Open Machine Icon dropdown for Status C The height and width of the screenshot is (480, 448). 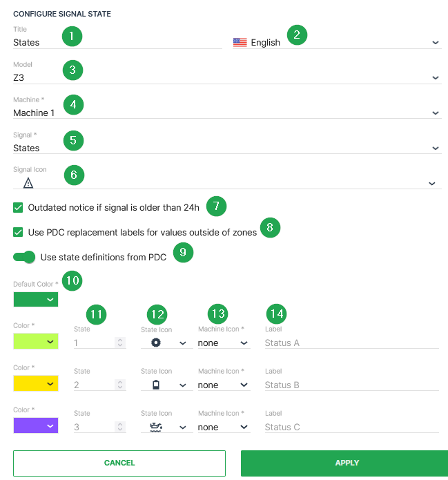[224, 427]
